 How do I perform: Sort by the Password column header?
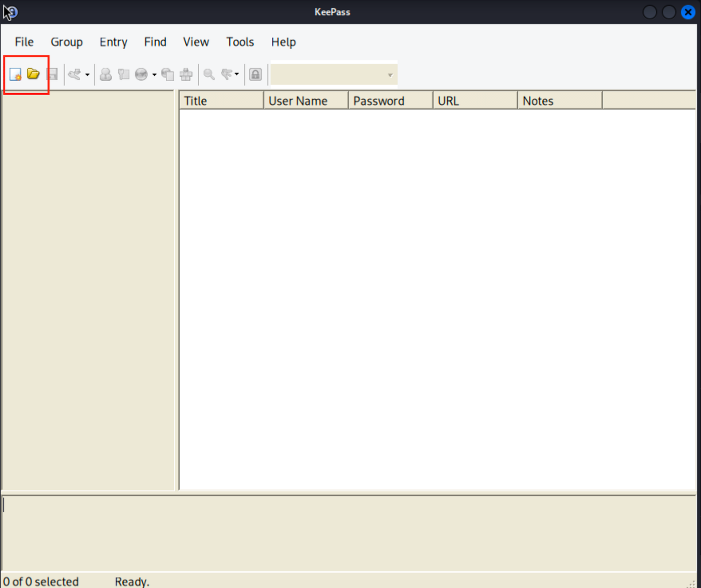click(391, 101)
